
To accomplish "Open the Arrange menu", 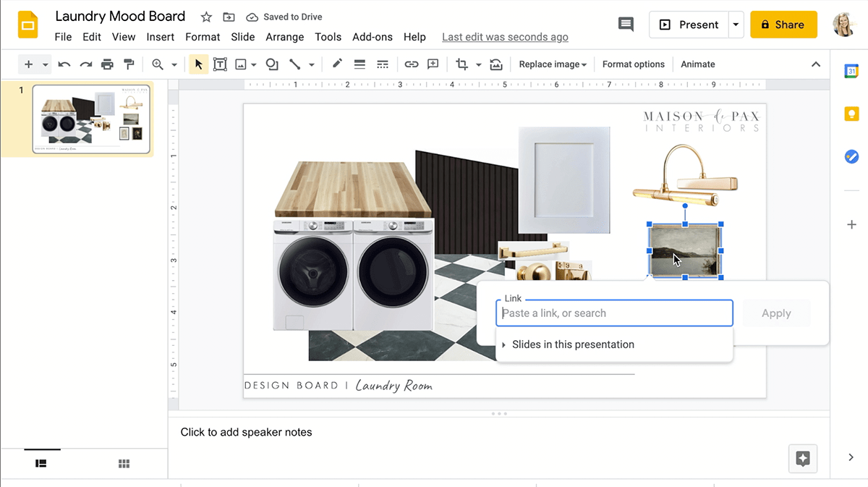I will point(284,37).
